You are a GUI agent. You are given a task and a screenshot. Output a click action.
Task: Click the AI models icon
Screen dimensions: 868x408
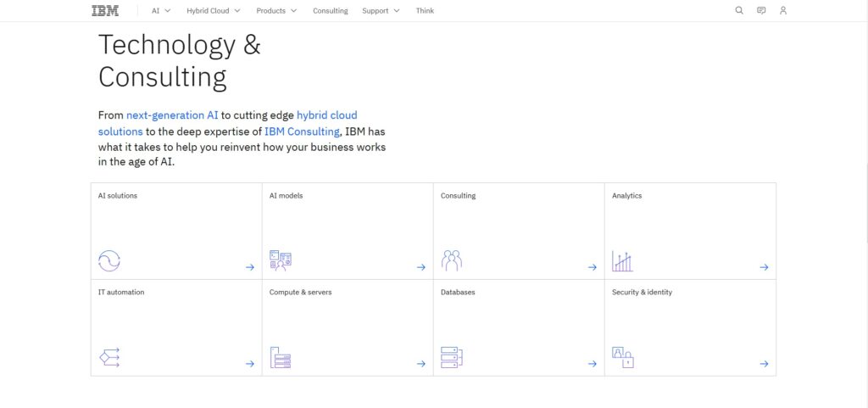tap(280, 260)
